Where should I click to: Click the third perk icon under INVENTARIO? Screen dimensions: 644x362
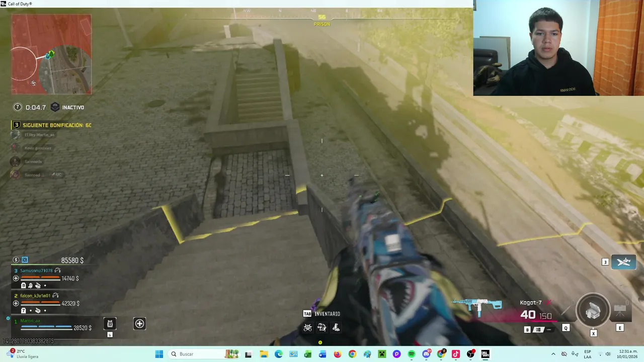(336, 328)
